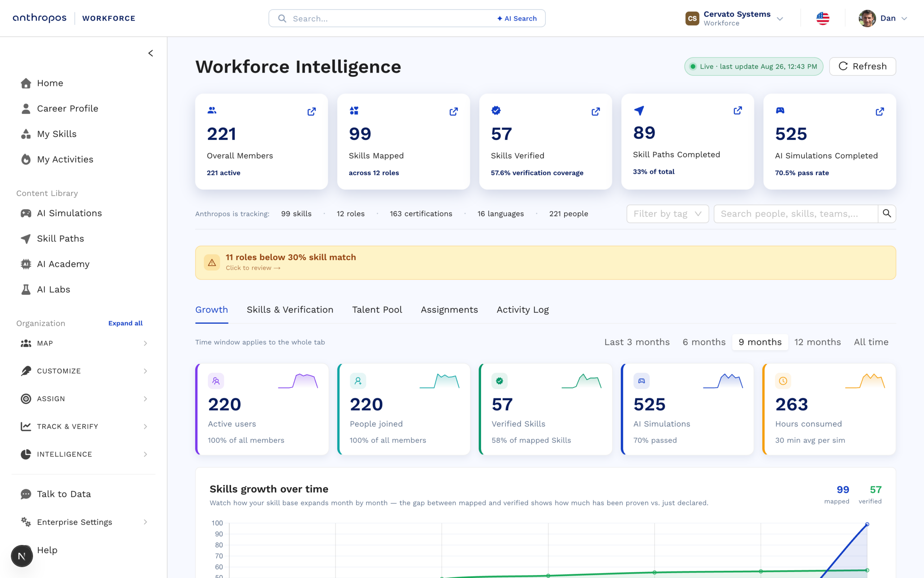The width and height of the screenshot is (924, 578).
Task: Open AI Academy chip icon
Action: click(26, 264)
